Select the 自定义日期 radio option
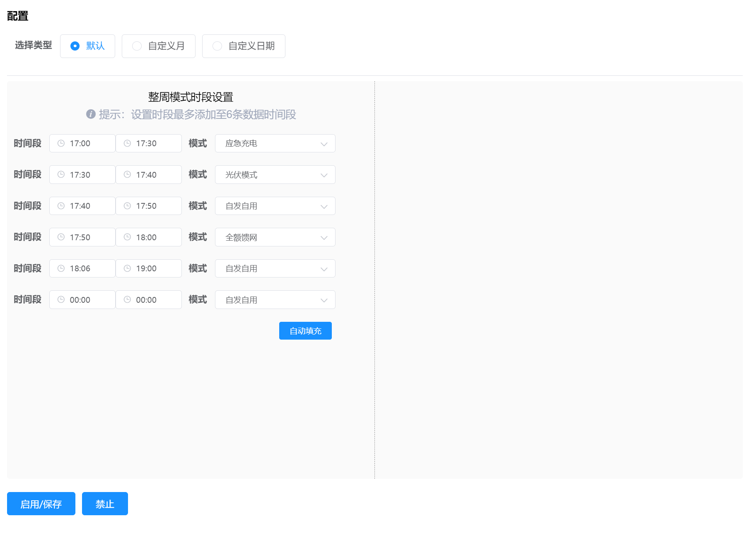Screen dimensions: 756x538 (x=244, y=46)
